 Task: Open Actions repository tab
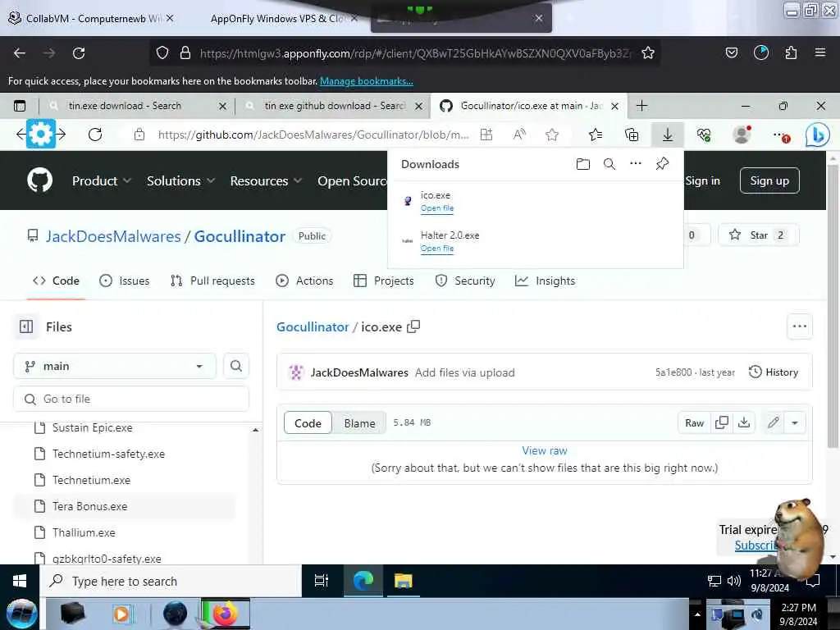304,281
